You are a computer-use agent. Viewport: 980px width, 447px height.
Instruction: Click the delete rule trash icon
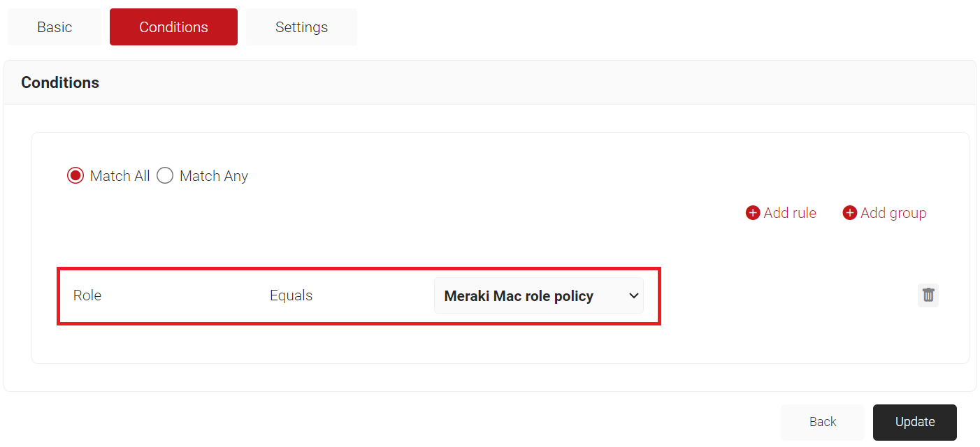[x=928, y=295]
